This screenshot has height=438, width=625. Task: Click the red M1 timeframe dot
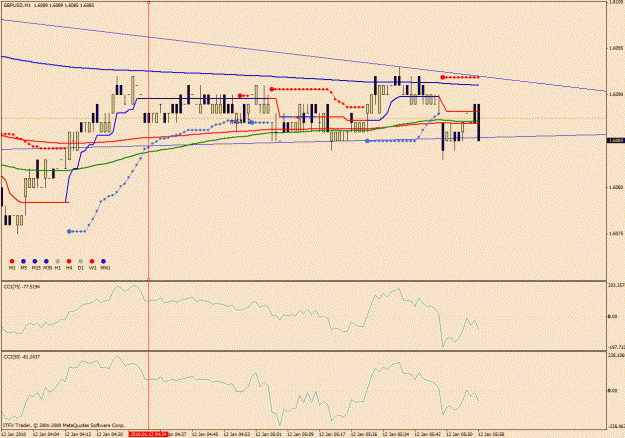12,261
